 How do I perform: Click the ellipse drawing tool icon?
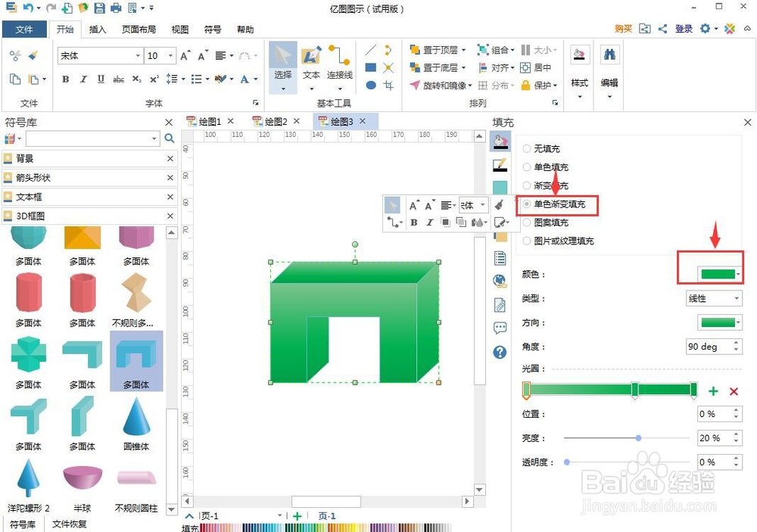[x=371, y=85]
